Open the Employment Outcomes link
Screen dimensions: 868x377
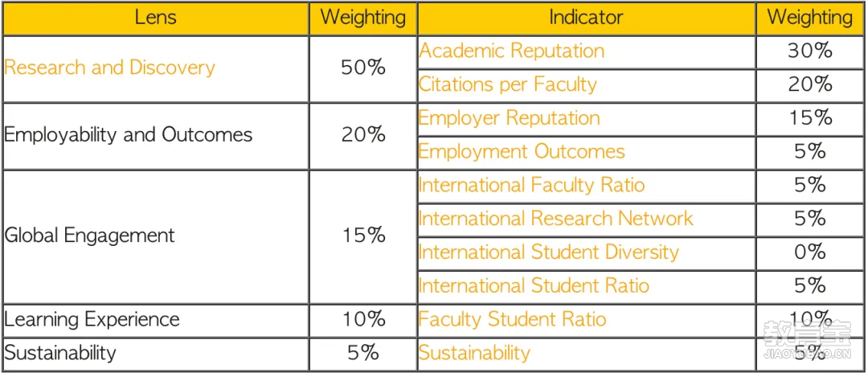point(522,152)
